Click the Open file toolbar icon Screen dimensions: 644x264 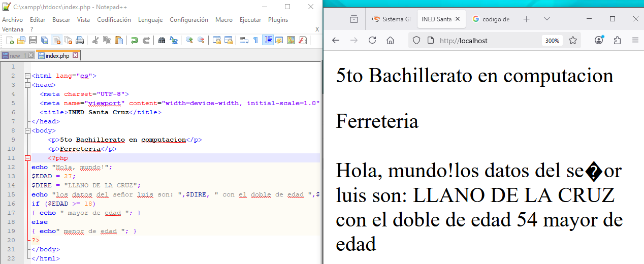tap(21, 40)
